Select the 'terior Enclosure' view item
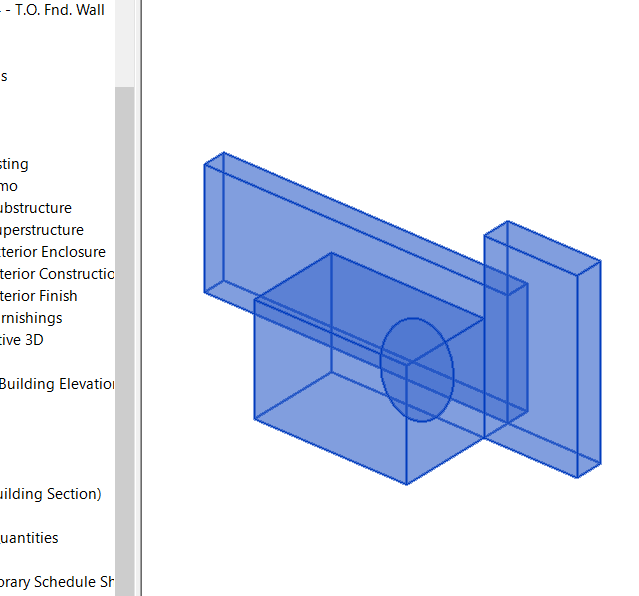 (53, 252)
